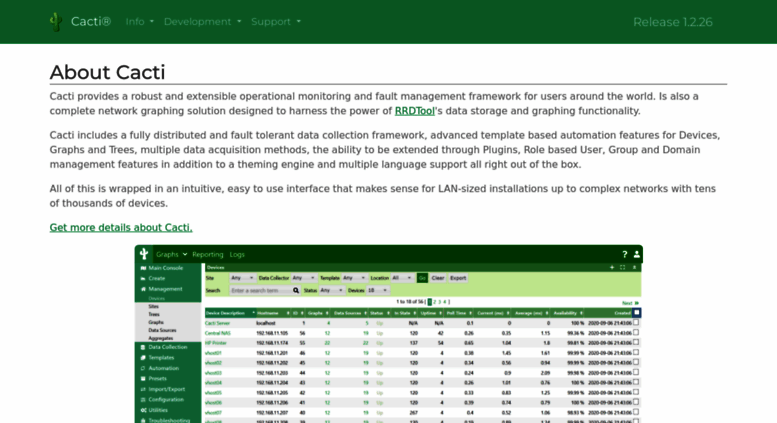Go to page 2 of the device list

pyautogui.click(x=435, y=302)
